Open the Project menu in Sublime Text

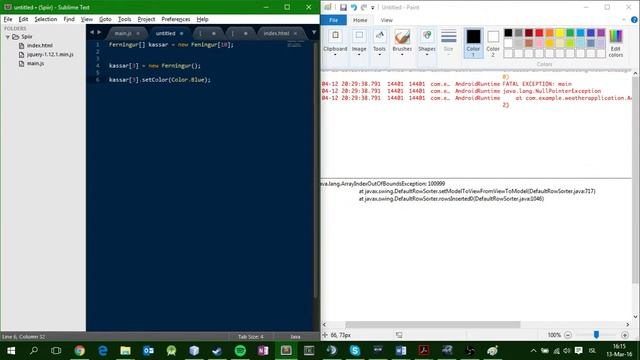(x=146, y=19)
